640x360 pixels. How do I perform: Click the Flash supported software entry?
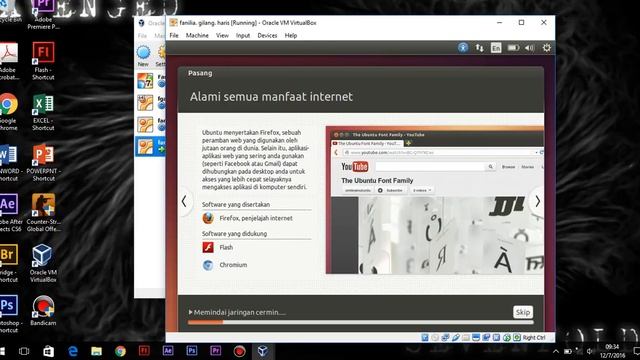[x=218, y=247]
